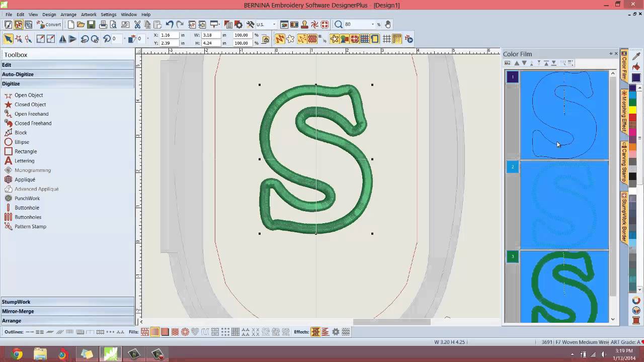Undo the last action
Screen dimensions: 644x362
coord(170,25)
